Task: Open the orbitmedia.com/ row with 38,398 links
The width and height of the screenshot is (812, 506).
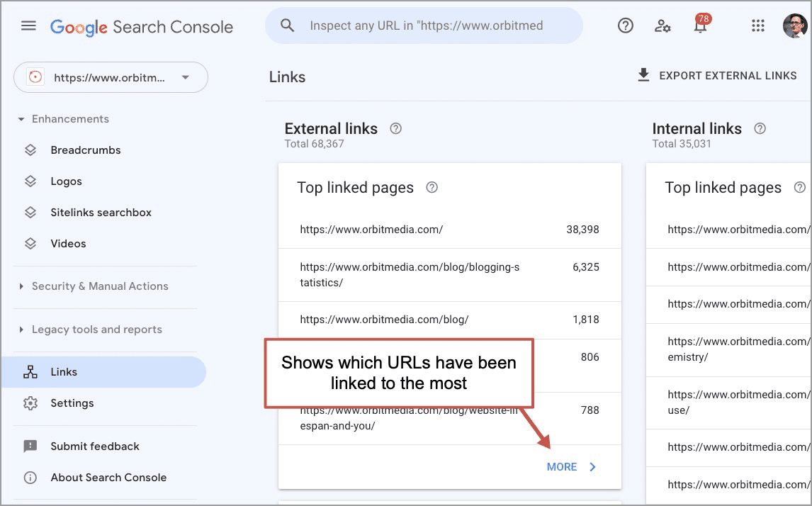Action: tap(449, 230)
